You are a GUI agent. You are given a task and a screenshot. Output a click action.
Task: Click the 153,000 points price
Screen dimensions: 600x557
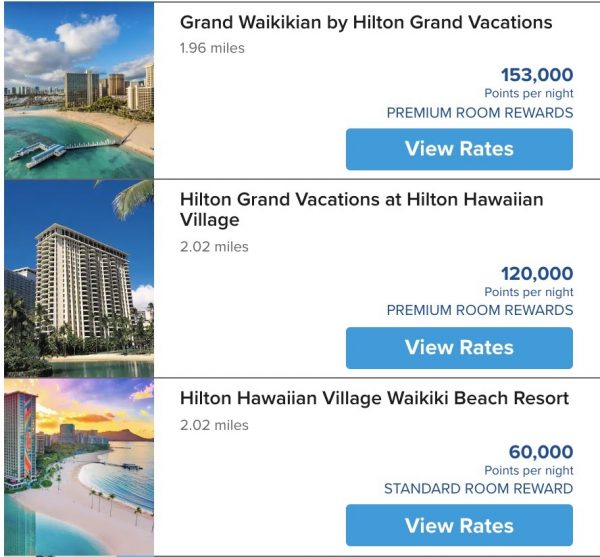pyautogui.click(x=537, y=74)
